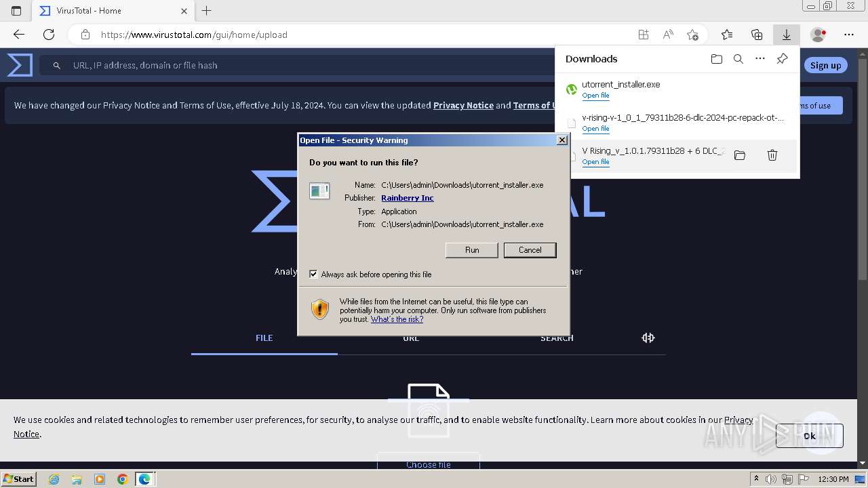868x488 pixels.
Task: Click the browser Back arrow
Action: [x=19, y=35]
